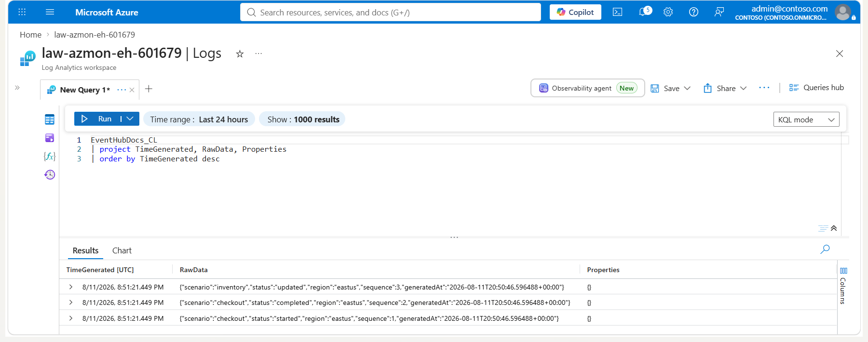
Task: Open the feedback icon
Action: pyautogui.click(x=719, y=12)
